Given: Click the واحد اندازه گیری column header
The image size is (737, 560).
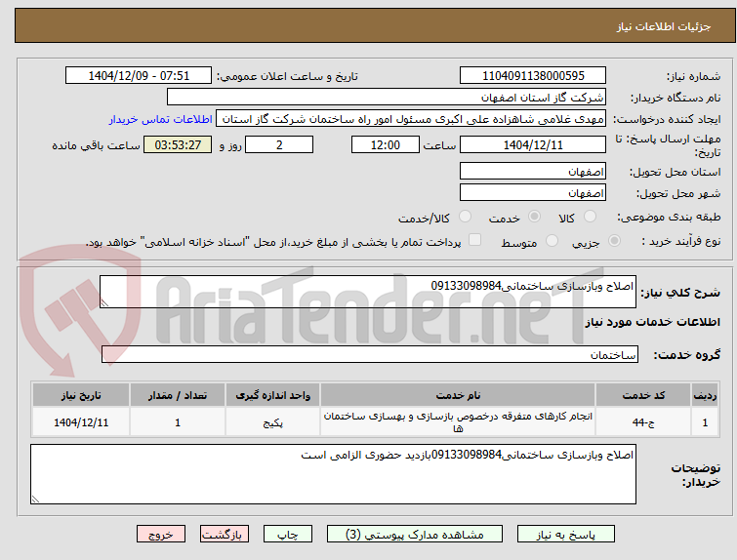Looking at the screenshot, I should tap(272, 395).
